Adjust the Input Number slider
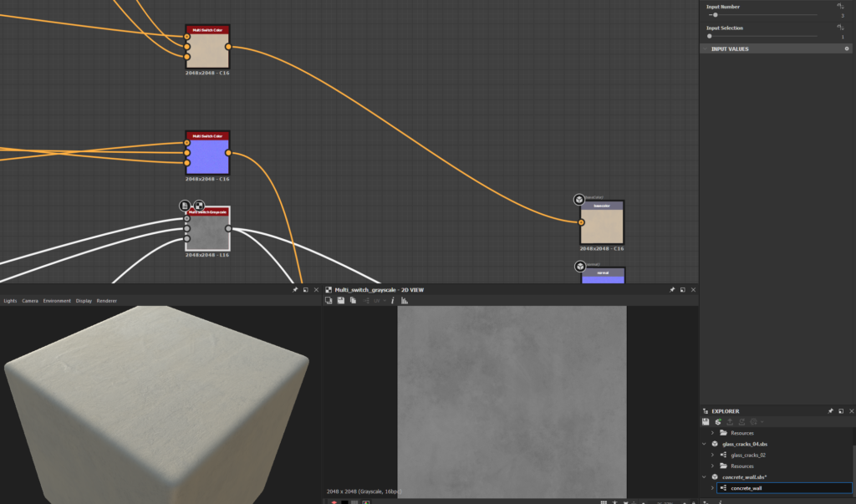This screenshot has width=856, height=504. 763,15
